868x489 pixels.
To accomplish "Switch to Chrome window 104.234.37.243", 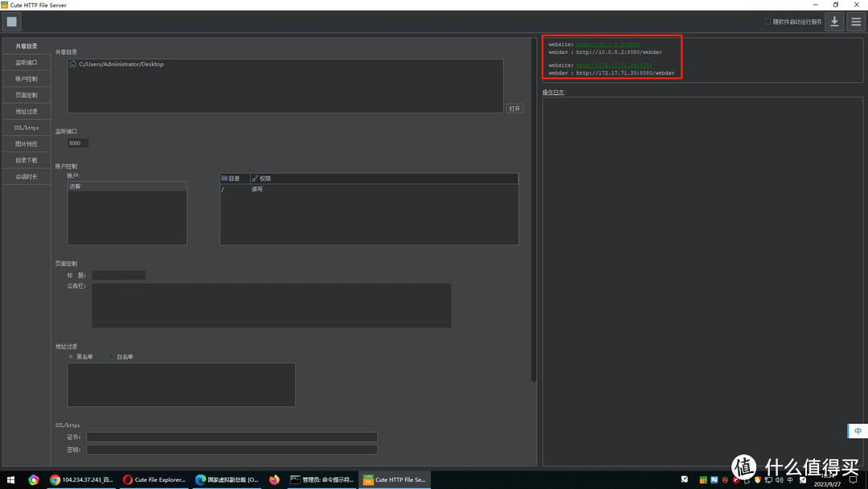I will (x=82, y=479).
